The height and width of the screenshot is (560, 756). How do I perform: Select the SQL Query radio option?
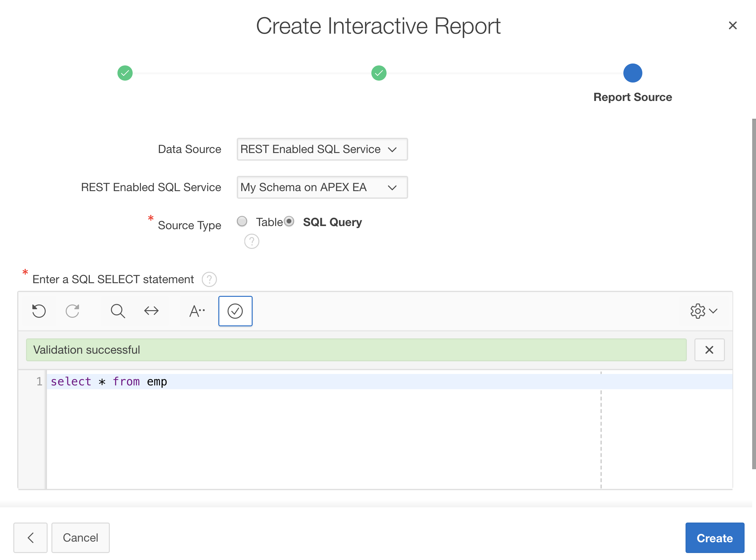[289, 221]
